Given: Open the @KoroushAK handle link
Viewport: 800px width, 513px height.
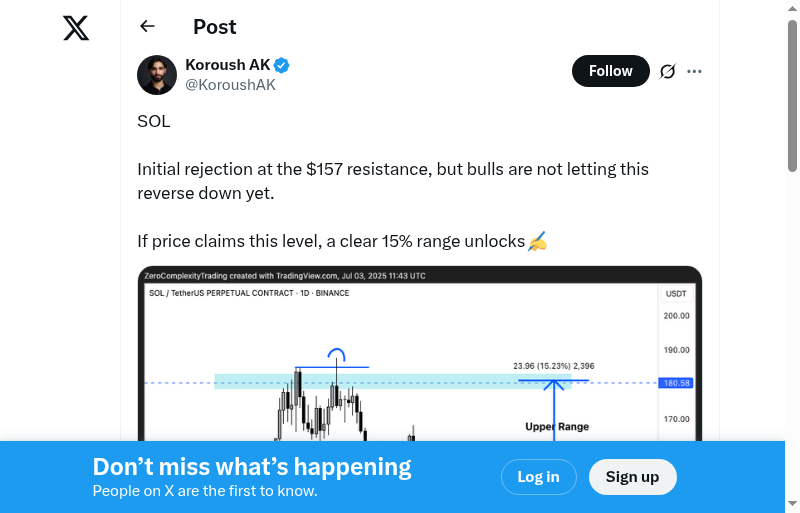Looking at the screenshot, I should click(230, 85).
